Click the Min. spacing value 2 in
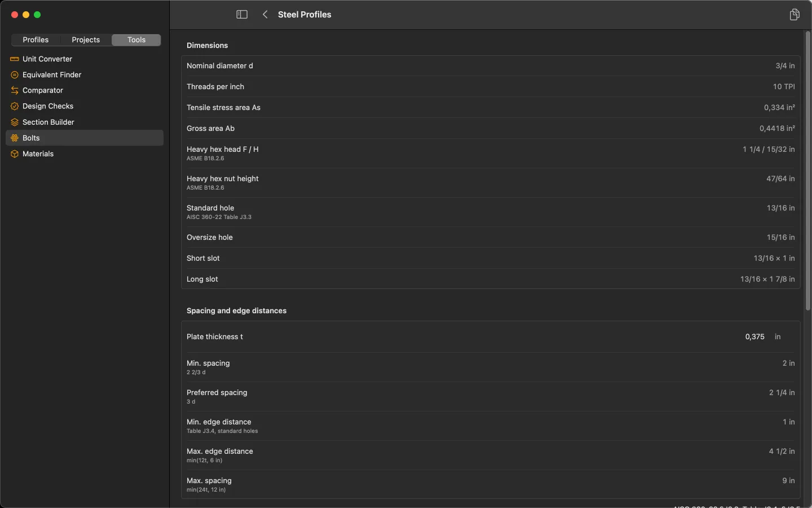This screenshot has width=812, height=508. point(788,364)
